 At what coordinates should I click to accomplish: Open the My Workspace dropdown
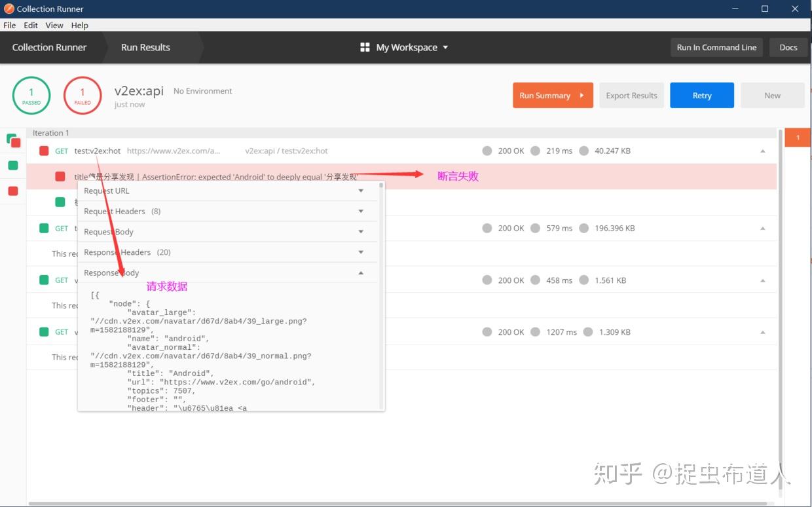point(445,47)
